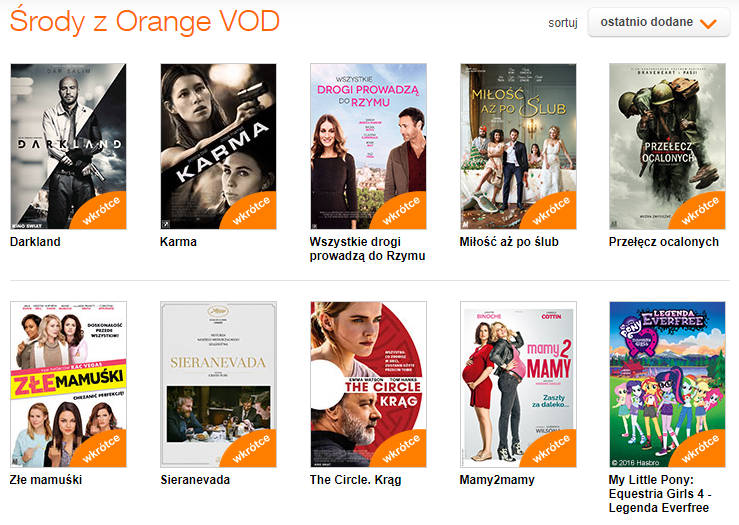The width and height of the screenshot is (739, 525).
Task: Open the 'Miłość aż po ślub' poster
Action: pyautogui.click(x=518, y=147)
